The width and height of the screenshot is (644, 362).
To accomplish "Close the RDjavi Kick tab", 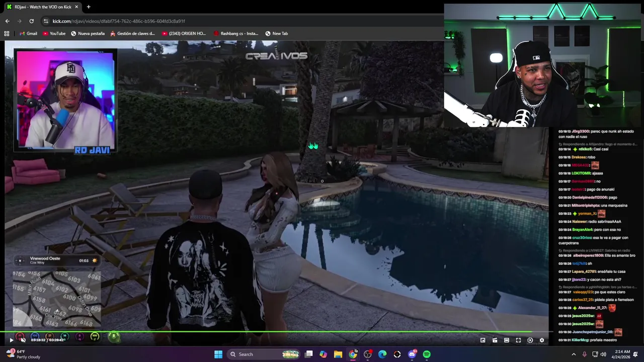I will 76,7.
